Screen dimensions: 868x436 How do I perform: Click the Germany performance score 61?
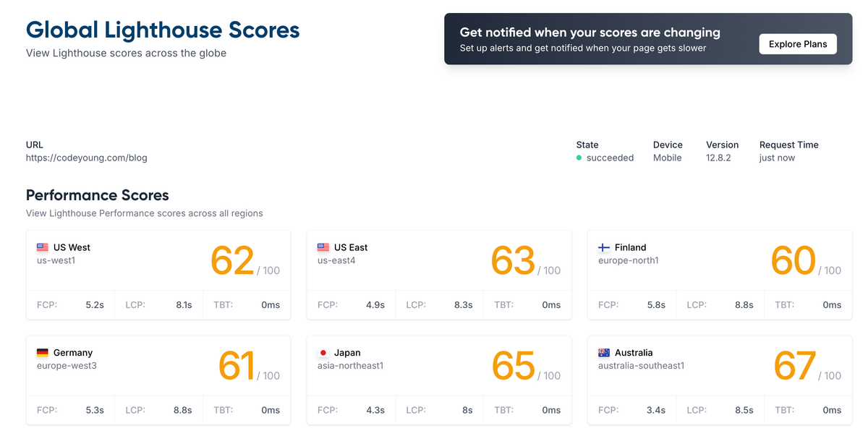pos(237,367)
